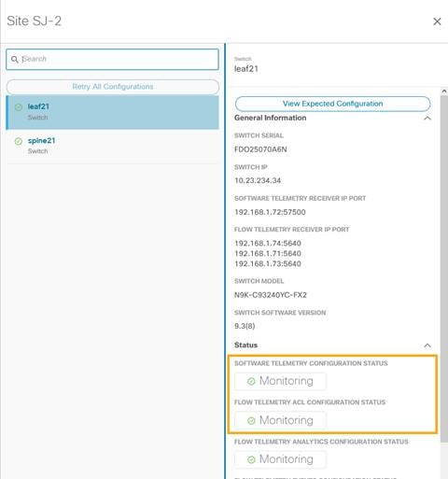Click receiver address 192.168.1.72:57500
This screenshot has width=448, height=479.
point(270,212)
